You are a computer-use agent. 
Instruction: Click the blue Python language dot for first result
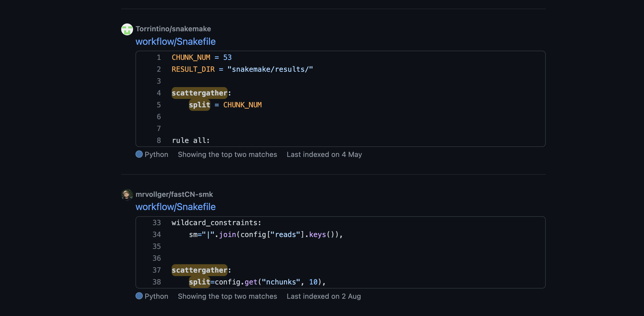[x=139, y=154]
